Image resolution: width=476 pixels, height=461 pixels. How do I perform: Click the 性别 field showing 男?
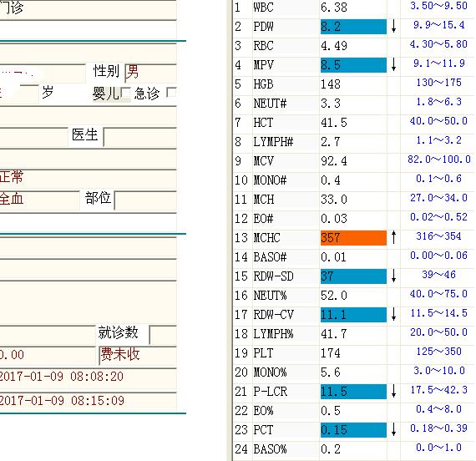[x=151, y=73]
